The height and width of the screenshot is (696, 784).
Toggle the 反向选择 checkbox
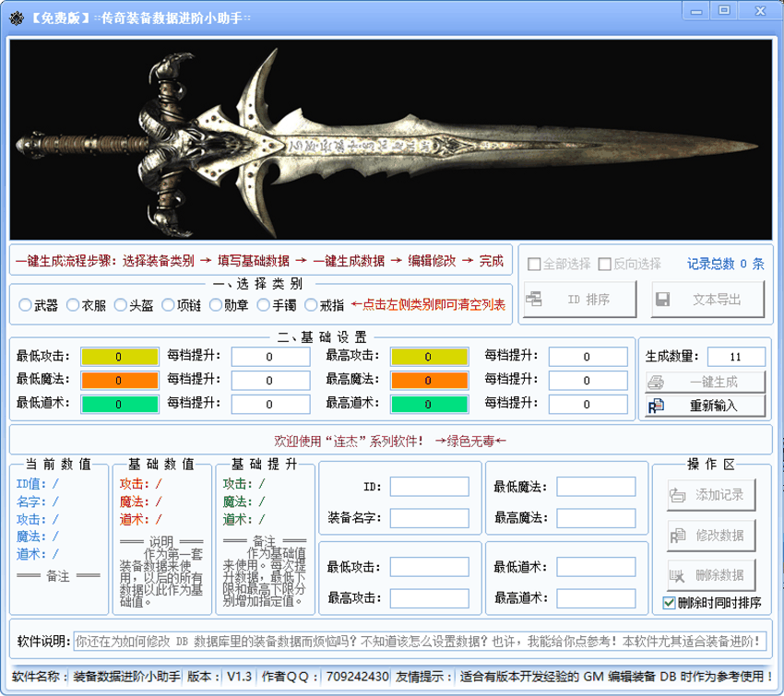point(605,265)
